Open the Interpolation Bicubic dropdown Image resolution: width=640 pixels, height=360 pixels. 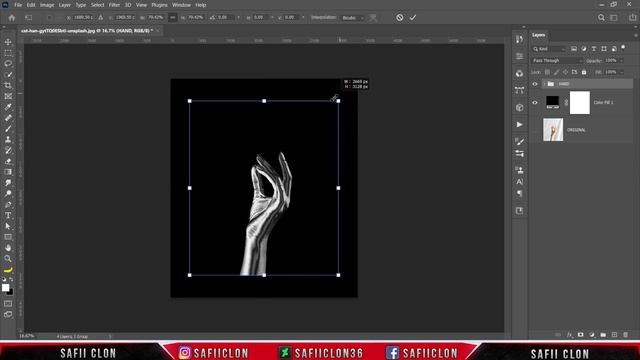(353, 18)
